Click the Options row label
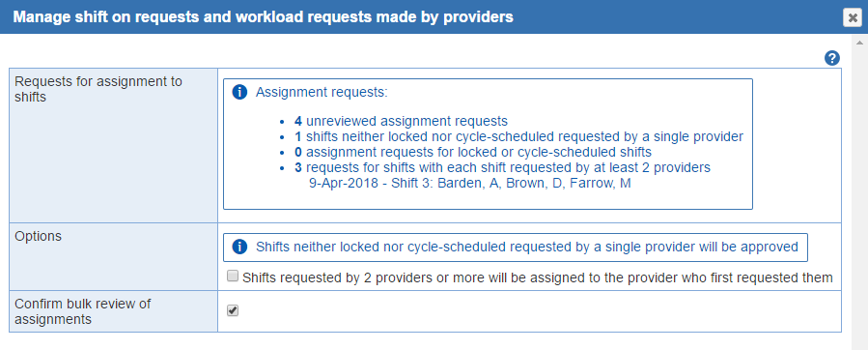 click(39, 236)
